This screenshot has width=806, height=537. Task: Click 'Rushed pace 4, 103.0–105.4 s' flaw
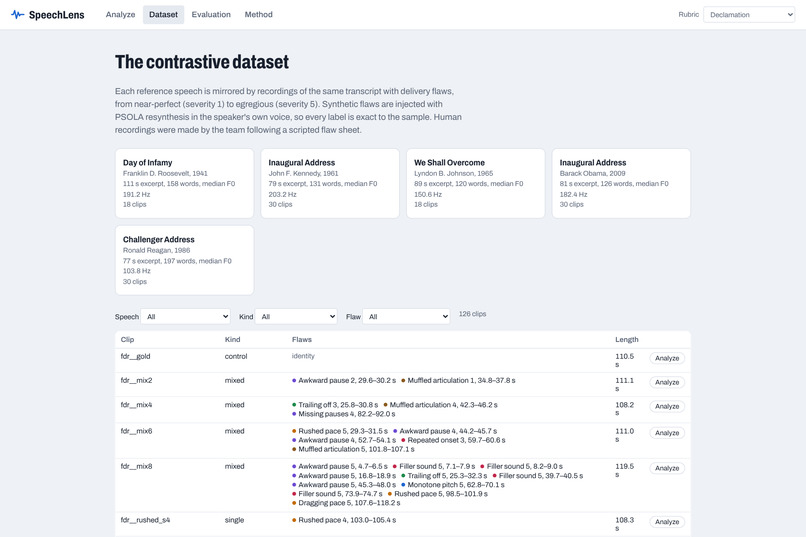pyautogui.click(x=344, y=520)
